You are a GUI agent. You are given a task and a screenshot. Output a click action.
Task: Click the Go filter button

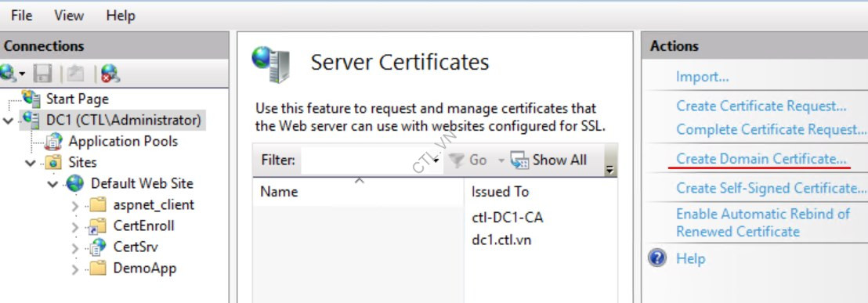click(468, 161)
